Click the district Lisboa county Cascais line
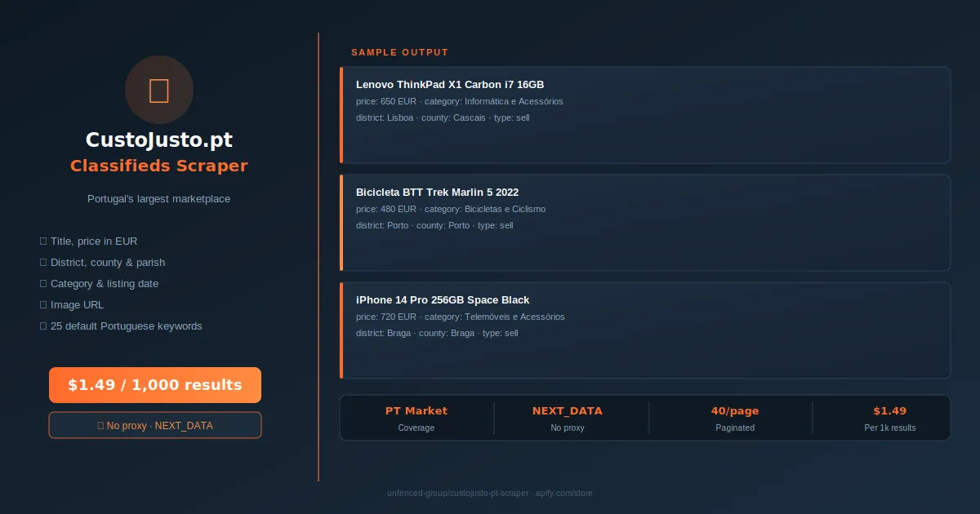Viewport: 980px width, 514px height. pos(443,118)
